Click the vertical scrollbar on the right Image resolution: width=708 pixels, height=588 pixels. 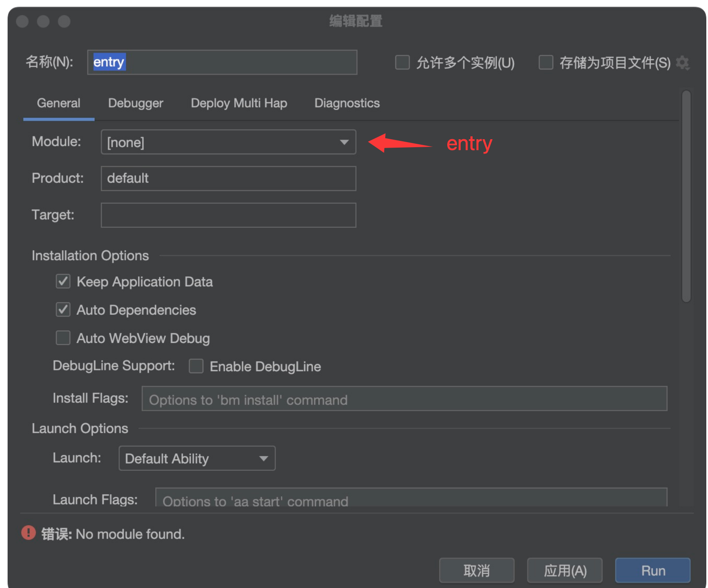coord(686,197)
